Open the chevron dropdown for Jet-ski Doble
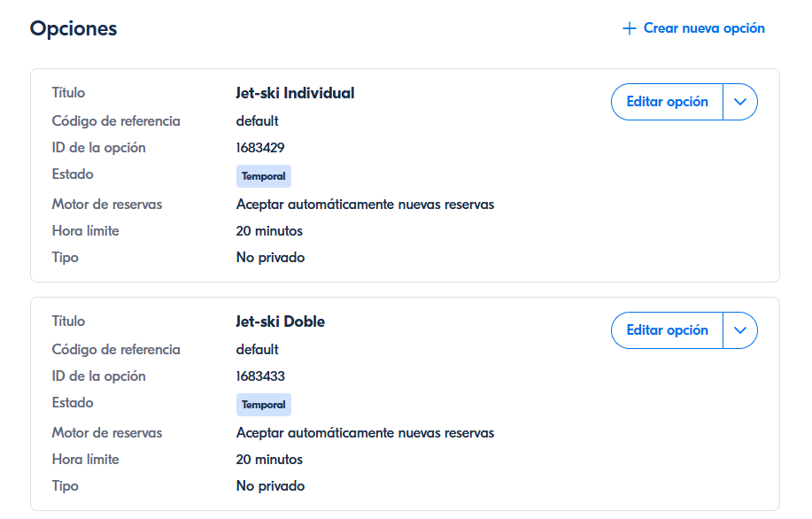The width and height of the screenshot is (812, 519). (741, 330)
